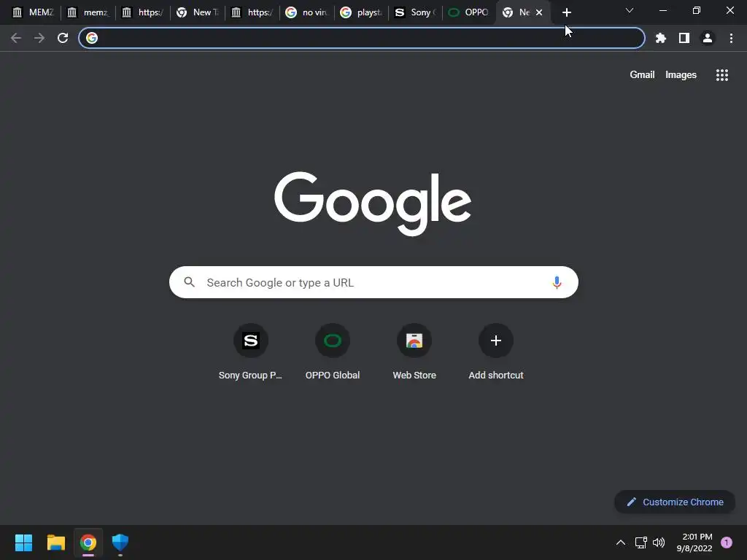Open the Extensions puzzle icon
The image size is (747, 560).
pyautogui.click(x=661, y=38)
